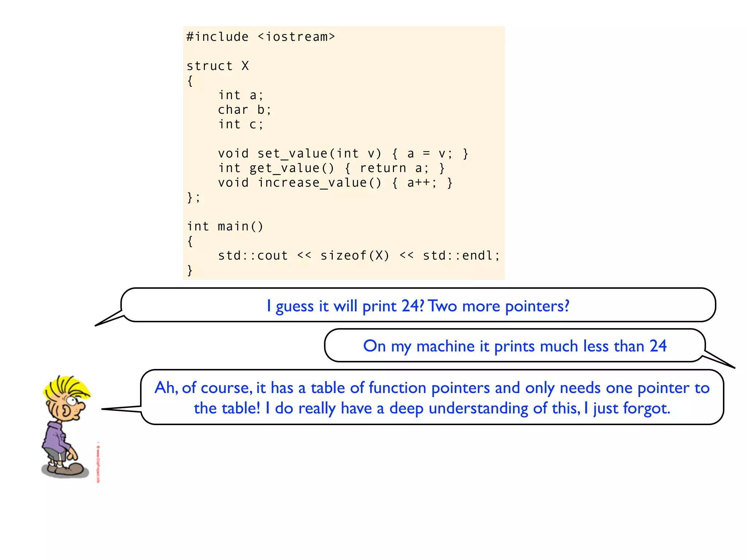The width and height of the screenshot is (747, 560).
Task: Select the std::cout sizeof(X) statement
Action: [x=359, y=256]
